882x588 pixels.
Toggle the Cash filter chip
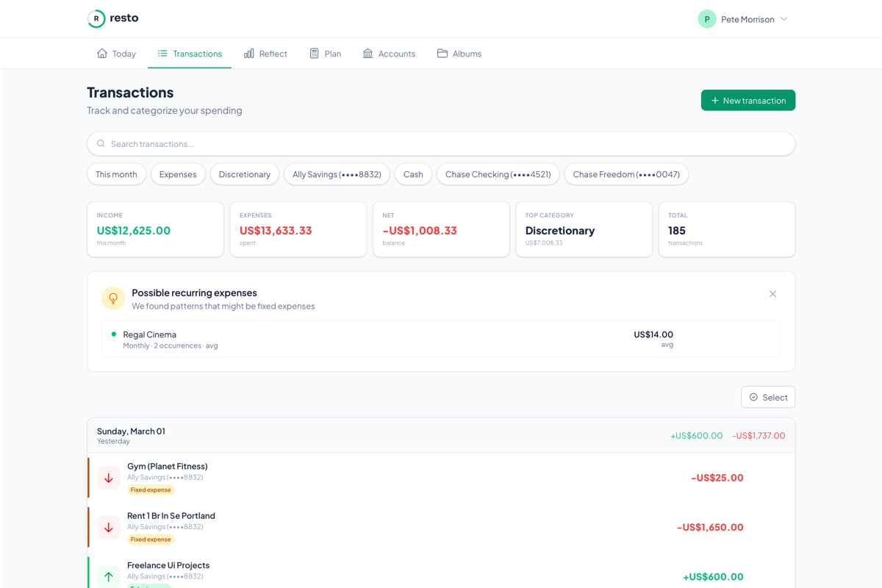point(413,174)
